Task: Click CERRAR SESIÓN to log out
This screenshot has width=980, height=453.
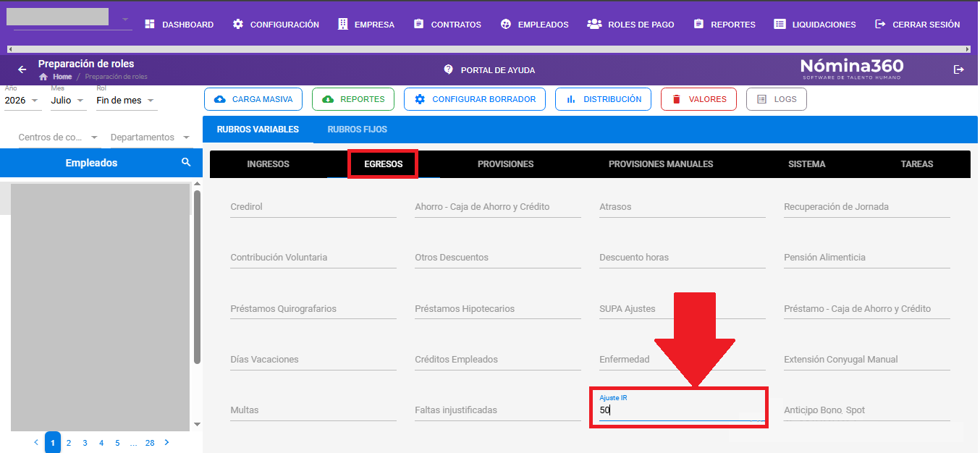Action: point(917,24)
